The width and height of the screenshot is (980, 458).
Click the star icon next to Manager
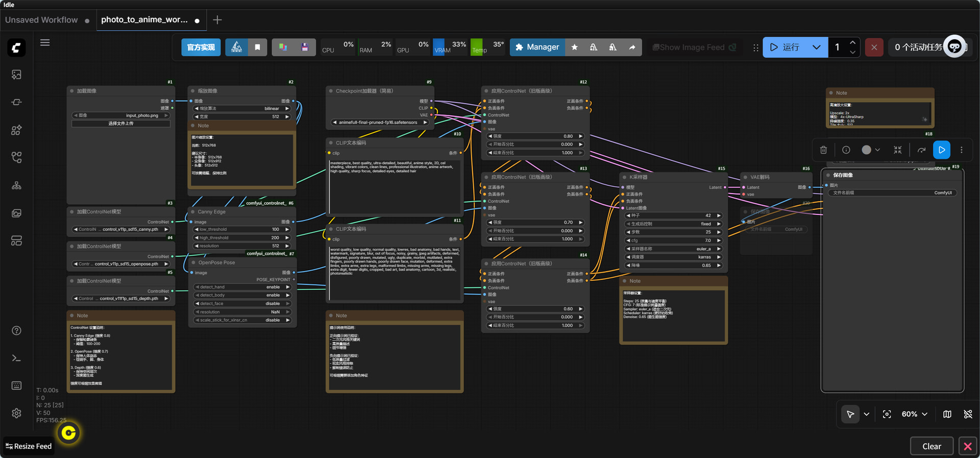575,47
